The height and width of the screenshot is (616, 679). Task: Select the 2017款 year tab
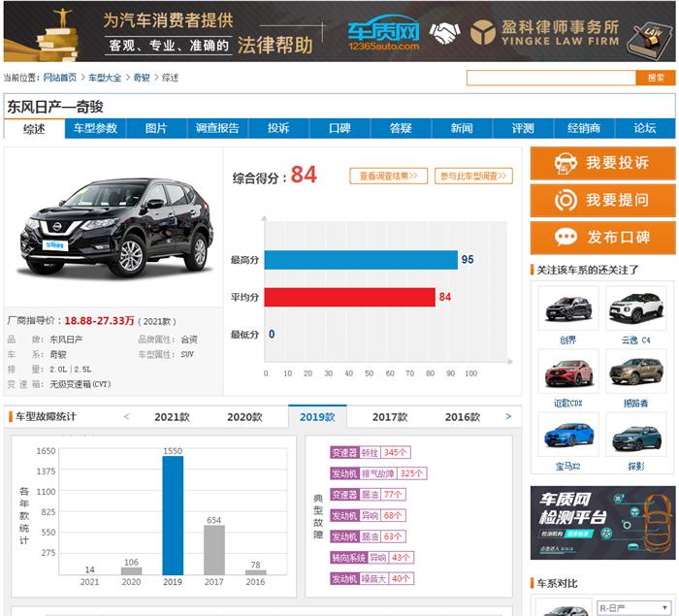(390, 417)
